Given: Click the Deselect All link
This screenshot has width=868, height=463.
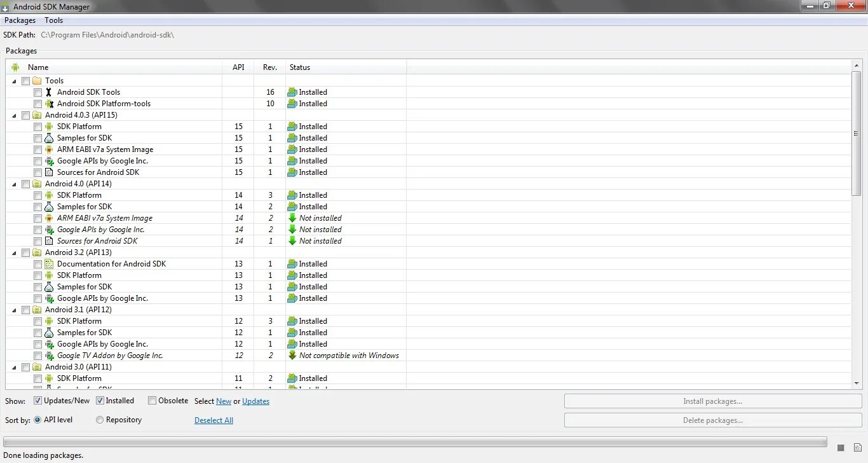Looking at the screenshot, I should (214, 420).
